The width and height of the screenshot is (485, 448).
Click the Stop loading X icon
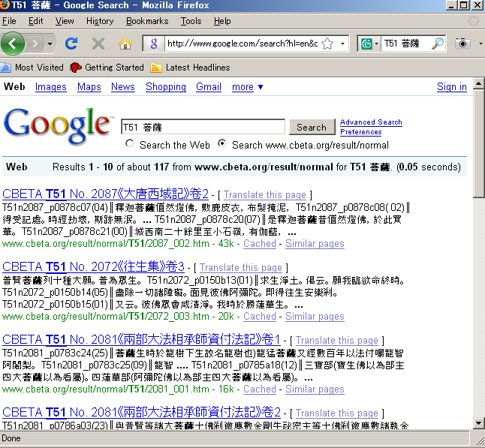pyautogui.click(x=98, y=44)
